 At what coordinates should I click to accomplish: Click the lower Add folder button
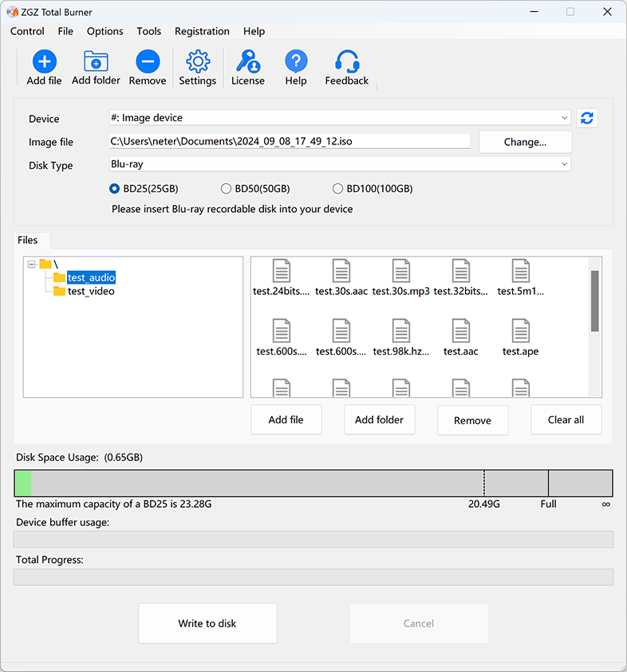(379, 420)
